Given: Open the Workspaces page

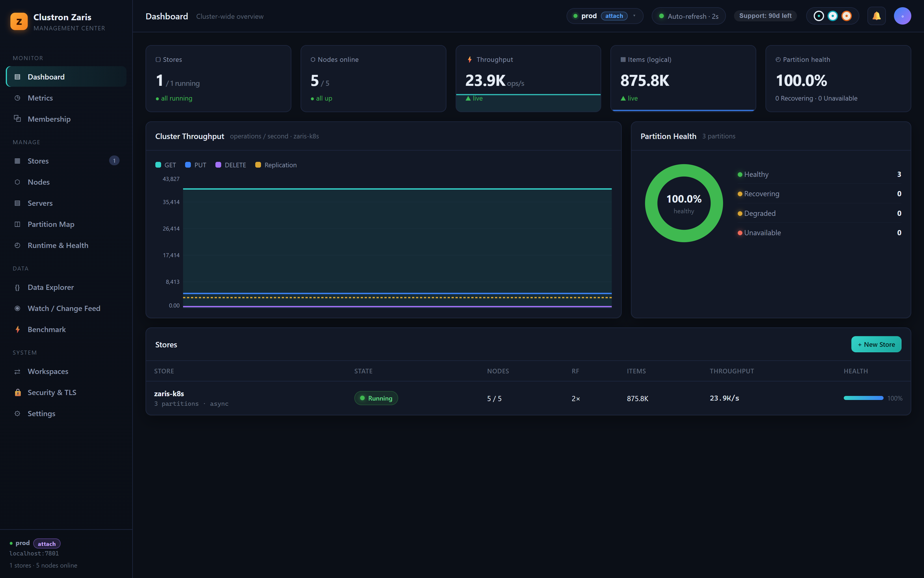Looking at the screenshot, I should point(66,372).
